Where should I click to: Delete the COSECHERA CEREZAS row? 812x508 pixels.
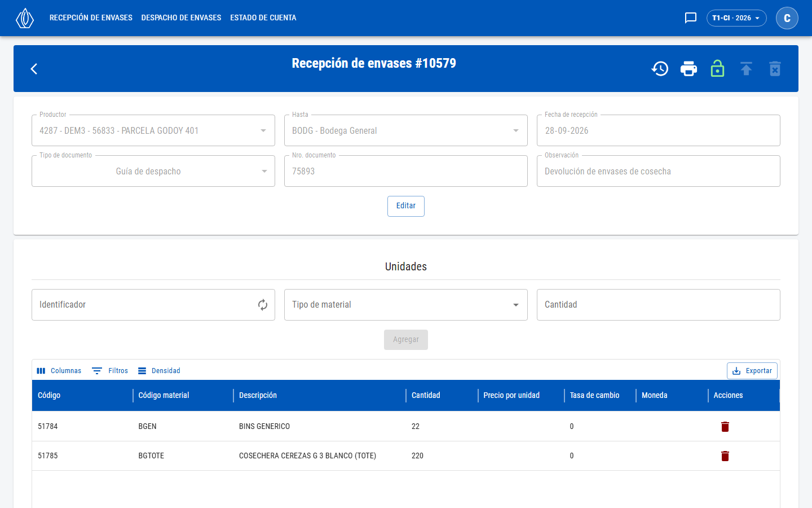pos(725,456)
